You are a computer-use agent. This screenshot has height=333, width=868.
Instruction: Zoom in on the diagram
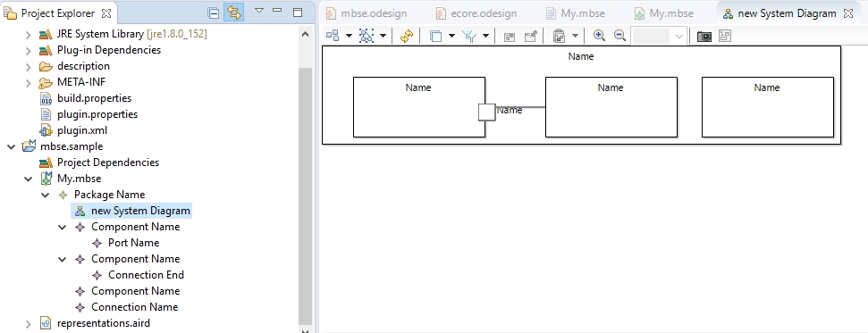coord(599,36)
